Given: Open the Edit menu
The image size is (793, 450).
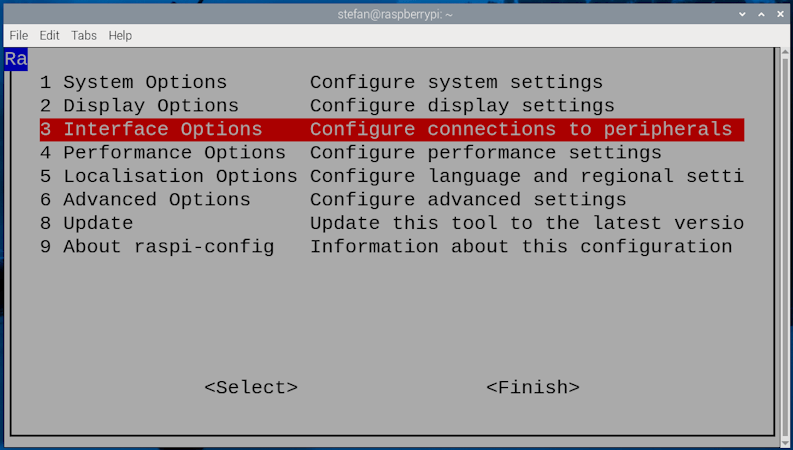Looking at the screenshot, I should coord(49,35).
